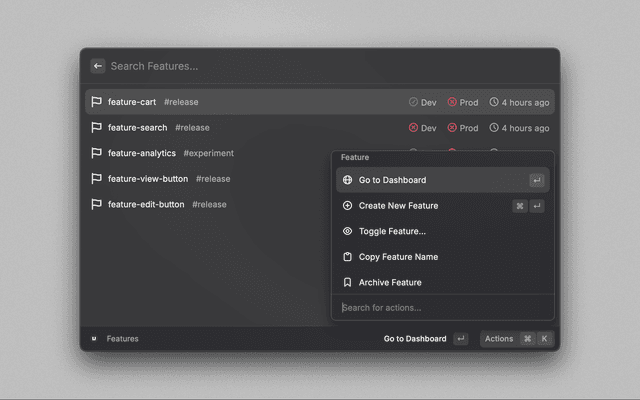
Task: Click the bookmark icon beside Archive Feature
Action: click(x=347, y=283)
